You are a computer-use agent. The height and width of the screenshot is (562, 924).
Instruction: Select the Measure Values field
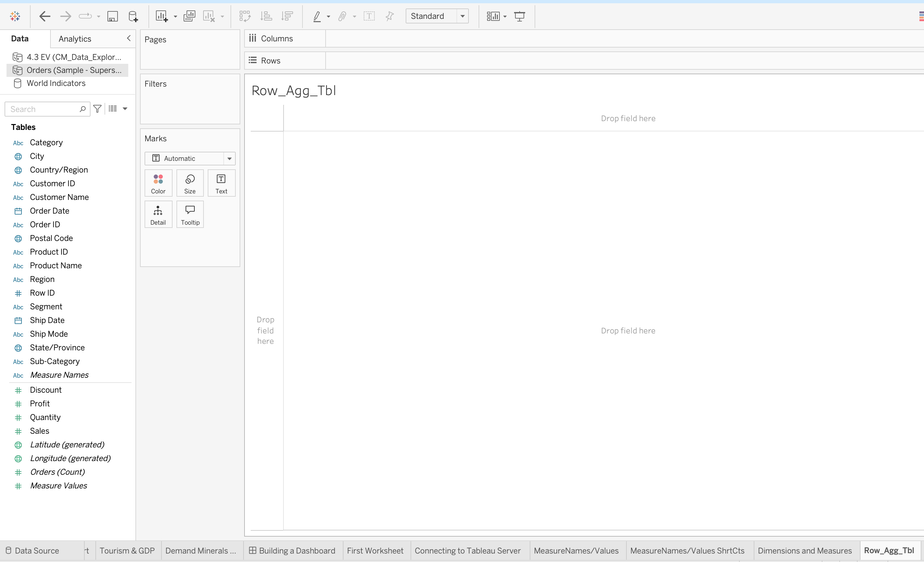(x=59, y=485)
